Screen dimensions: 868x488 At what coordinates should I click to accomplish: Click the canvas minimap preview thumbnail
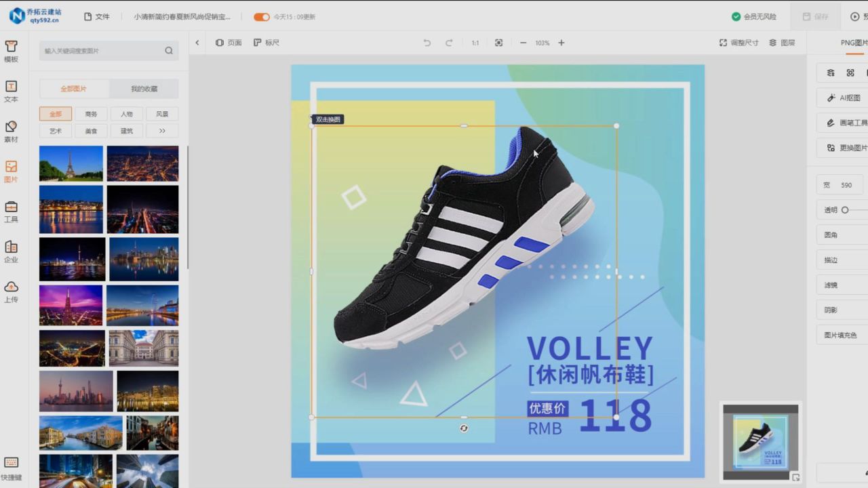coord(760,442)
